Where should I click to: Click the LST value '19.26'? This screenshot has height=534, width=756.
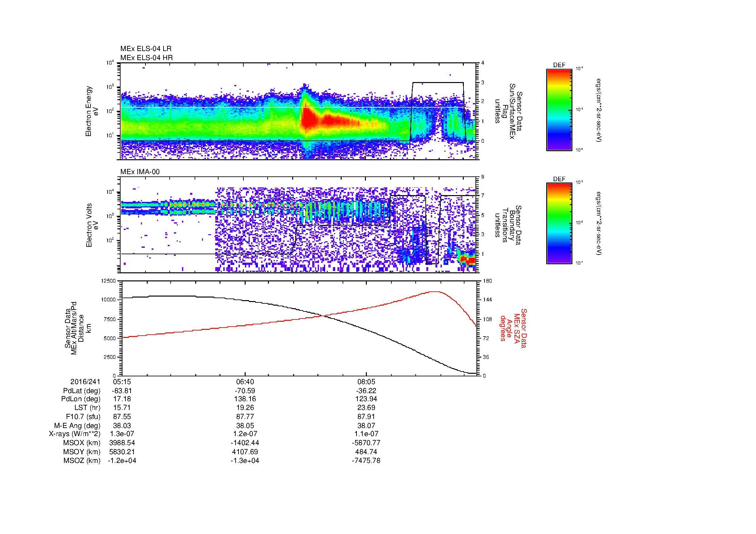[245, 408]
